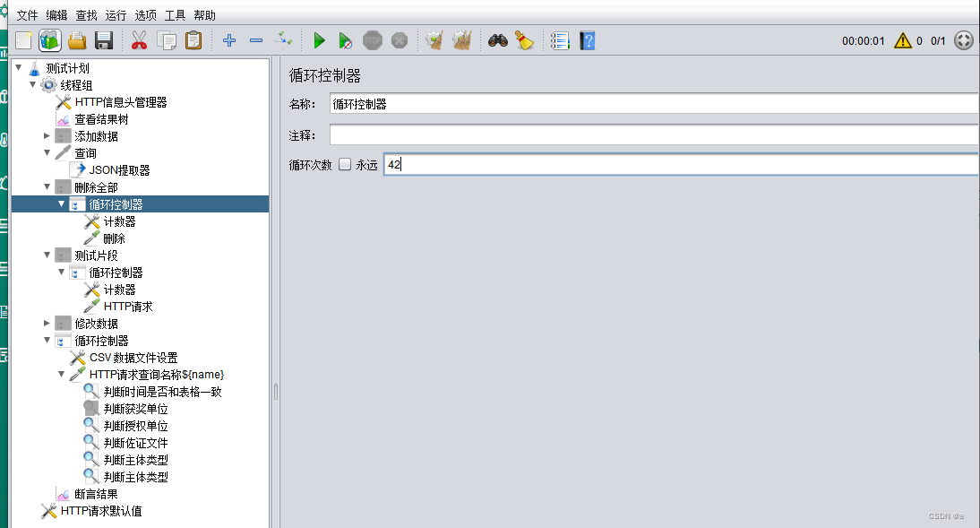The height and width of the screenshot is (528, 980).
Task: Click the Stop sign icon
Action: point(373,40)
